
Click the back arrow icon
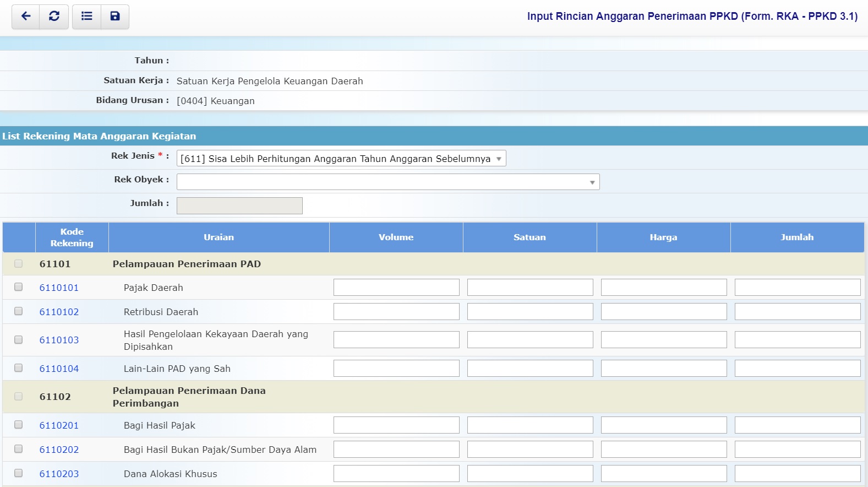coord(25,17)
